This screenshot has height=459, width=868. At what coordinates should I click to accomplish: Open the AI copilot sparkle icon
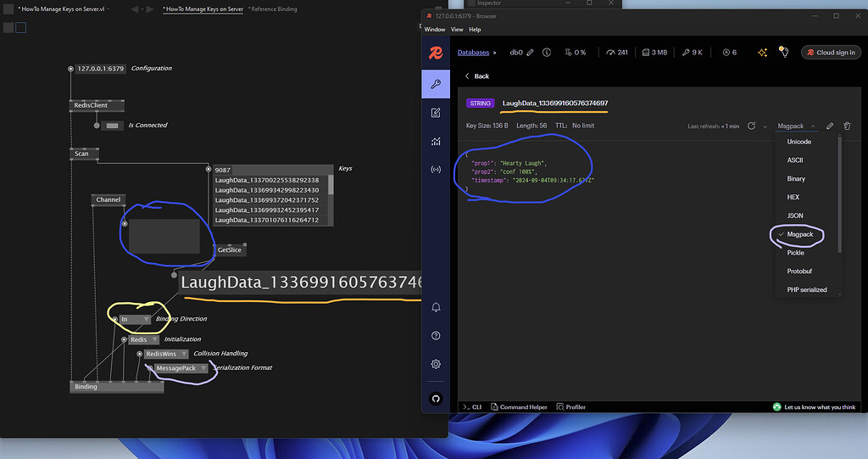762,53
